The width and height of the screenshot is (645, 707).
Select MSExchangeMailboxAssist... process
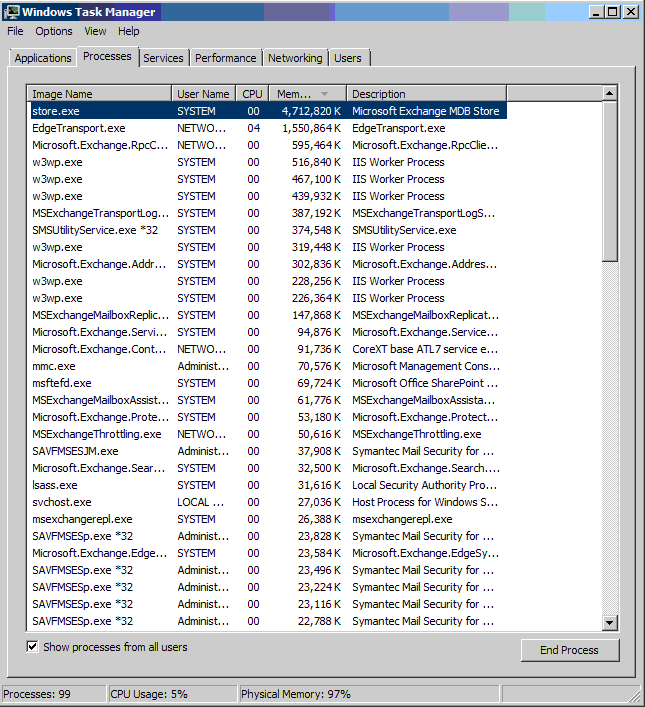tap(269, 400)
